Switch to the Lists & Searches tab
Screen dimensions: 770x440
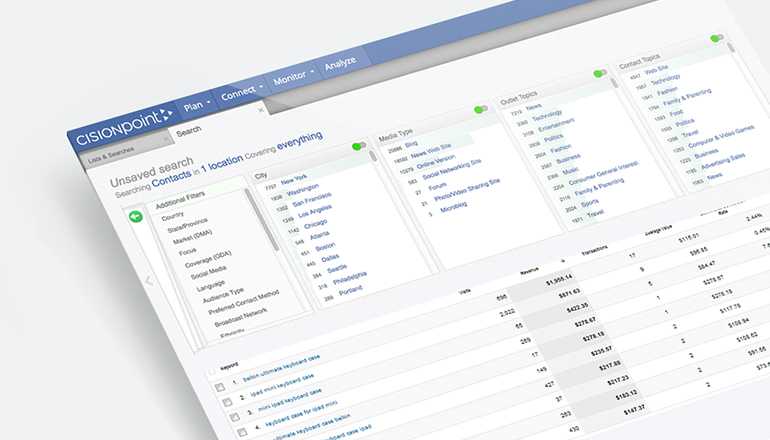(111, 155)
